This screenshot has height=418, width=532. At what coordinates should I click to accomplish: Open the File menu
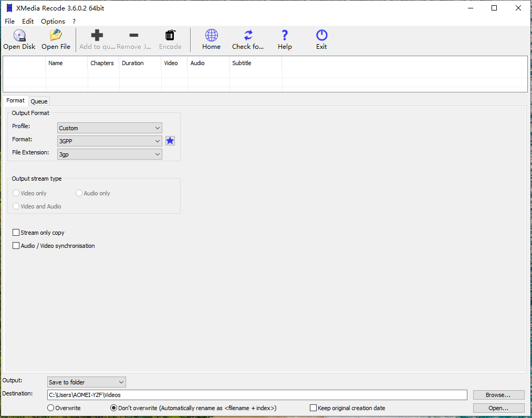[10, 22]
